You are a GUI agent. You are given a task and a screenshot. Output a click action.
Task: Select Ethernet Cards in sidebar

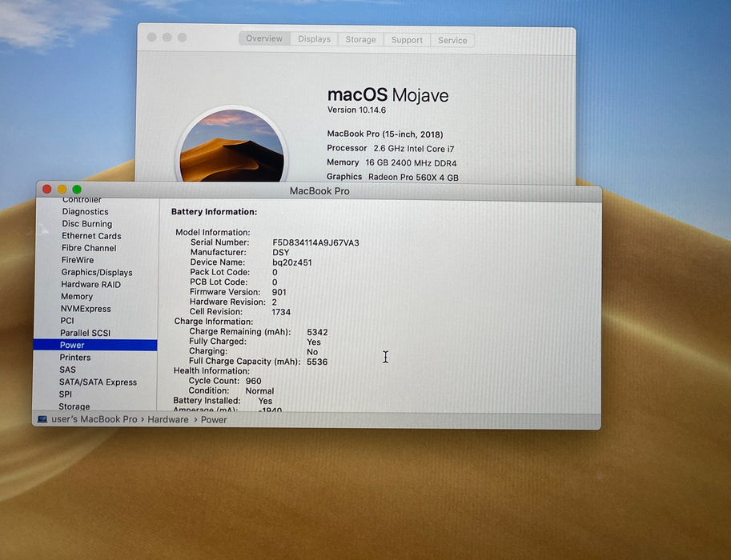pos(91,236)
